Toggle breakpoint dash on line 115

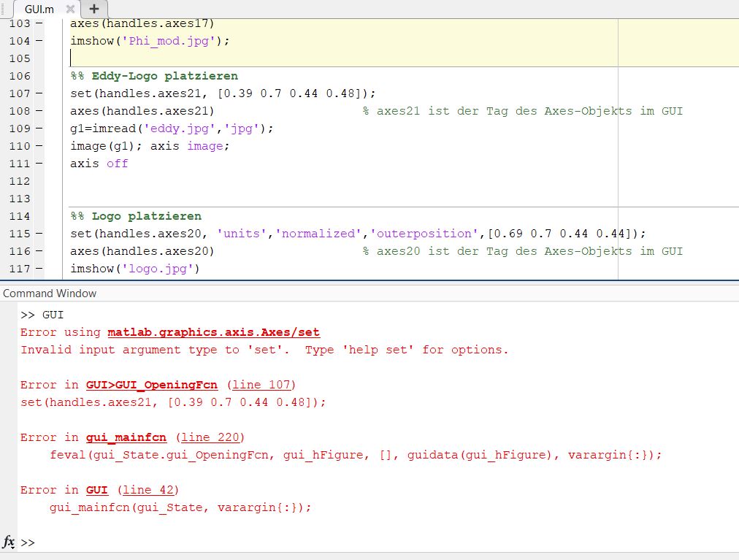pyautogui.click(x=39, y=234)
